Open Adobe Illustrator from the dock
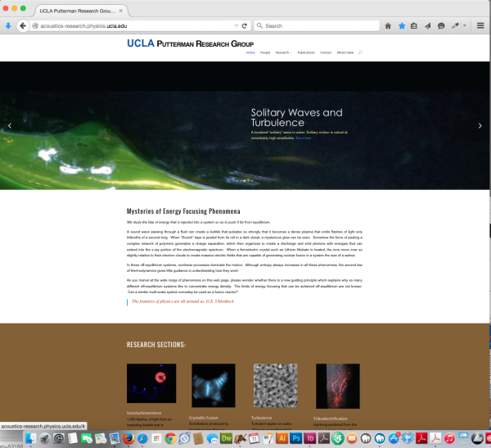 (x=282, y=438)
